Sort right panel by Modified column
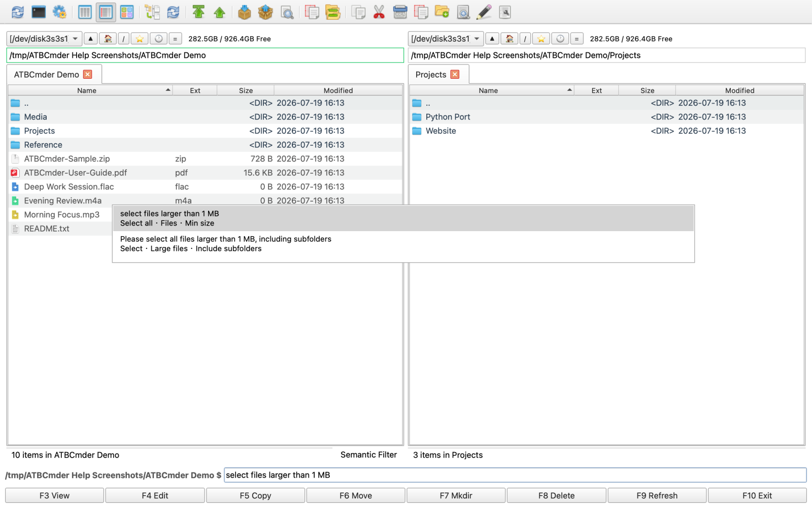812x508 pixels. point(739,90)
